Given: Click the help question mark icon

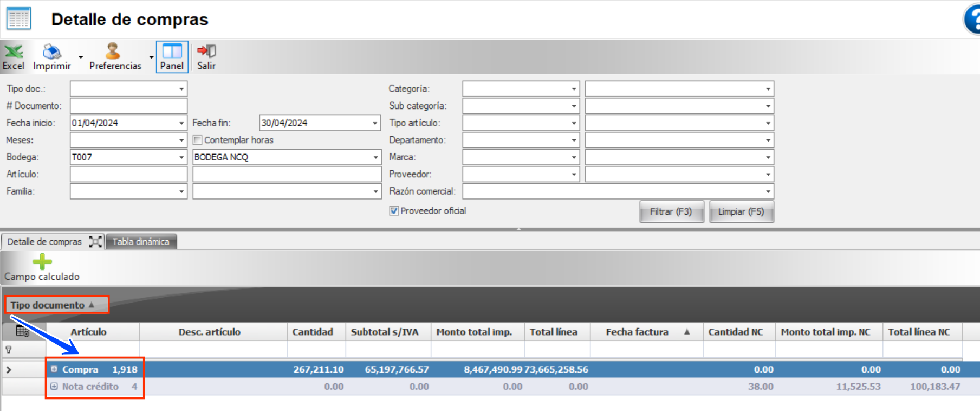Looking at the screenshot, I should coord(972,21).
